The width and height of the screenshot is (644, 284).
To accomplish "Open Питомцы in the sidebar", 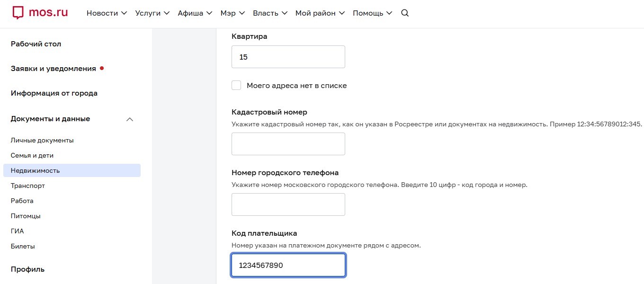I will click(26, 216).
